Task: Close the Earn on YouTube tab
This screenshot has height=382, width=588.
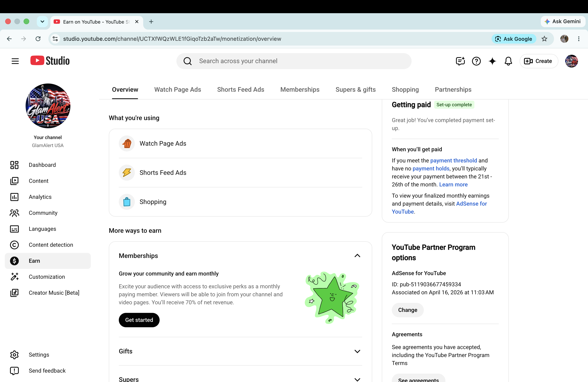Action: (137, 22)
